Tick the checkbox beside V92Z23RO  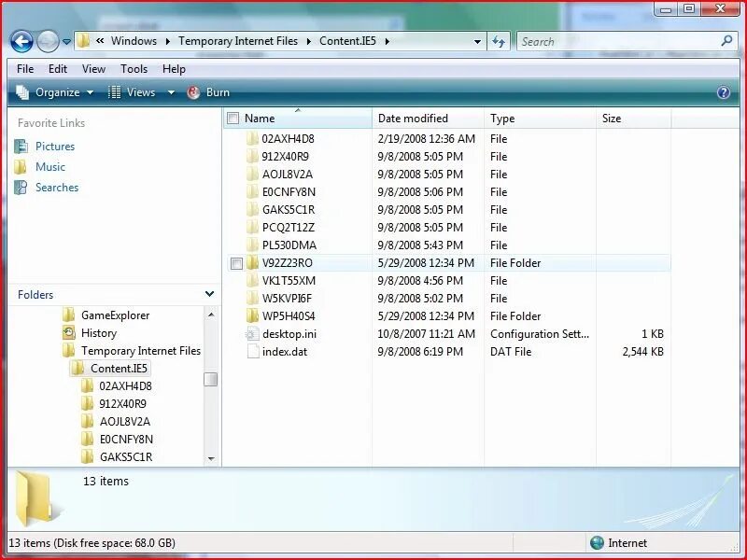(x=236, y=263)
